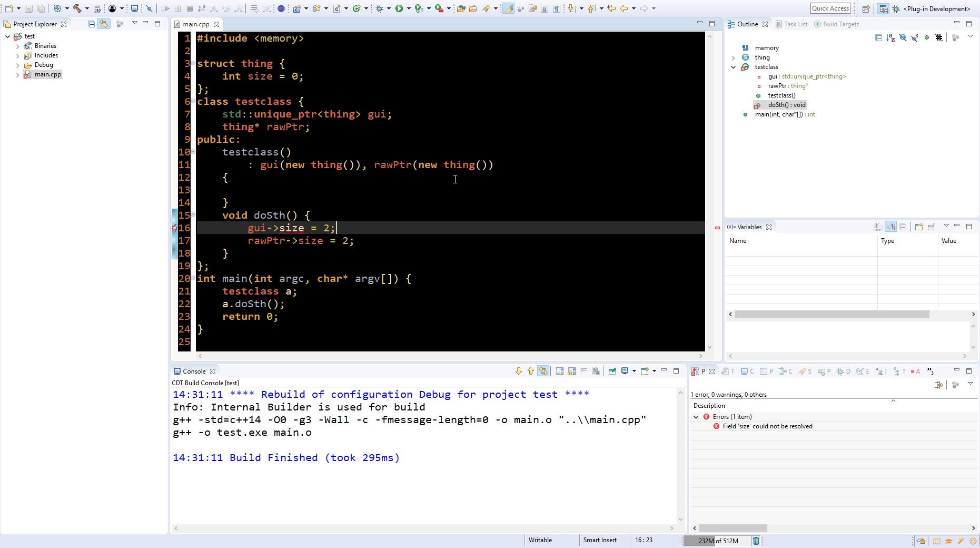Collapse the test project node
980x548 pixels.
pyautogui.click(x=7, y=36)
